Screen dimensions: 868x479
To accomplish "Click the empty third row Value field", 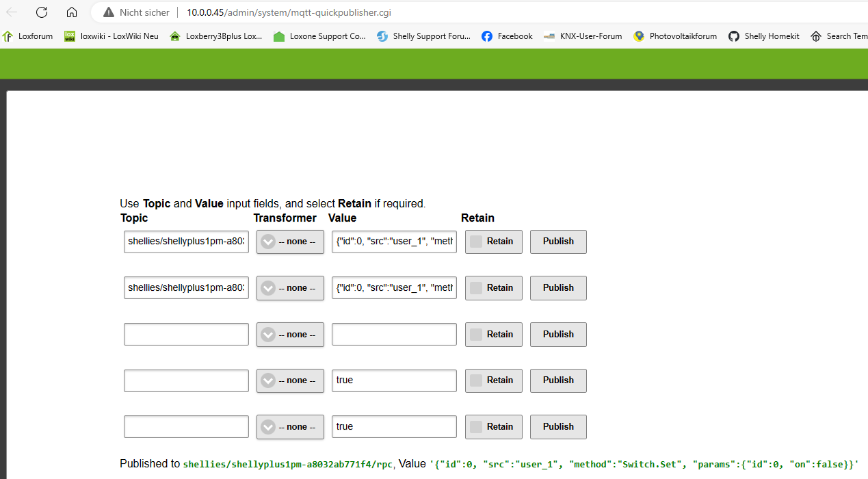I will [x=394, y=335].
